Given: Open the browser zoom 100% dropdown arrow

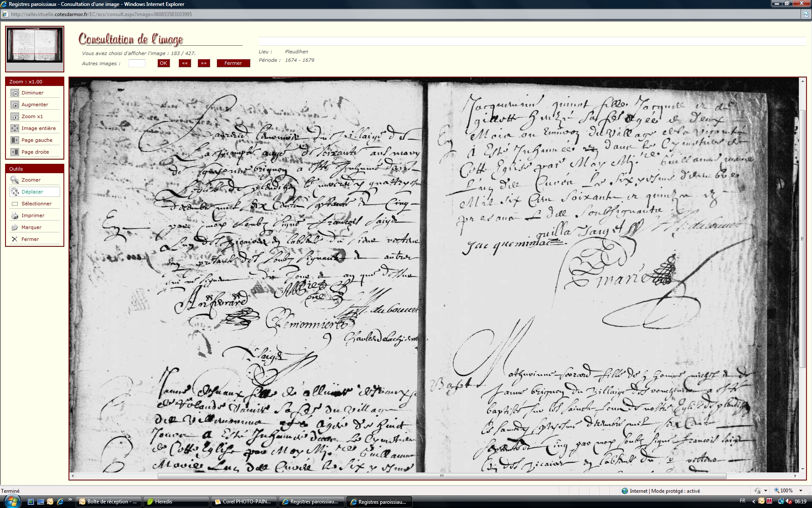Looking at the screenshot, I should 801,491.
